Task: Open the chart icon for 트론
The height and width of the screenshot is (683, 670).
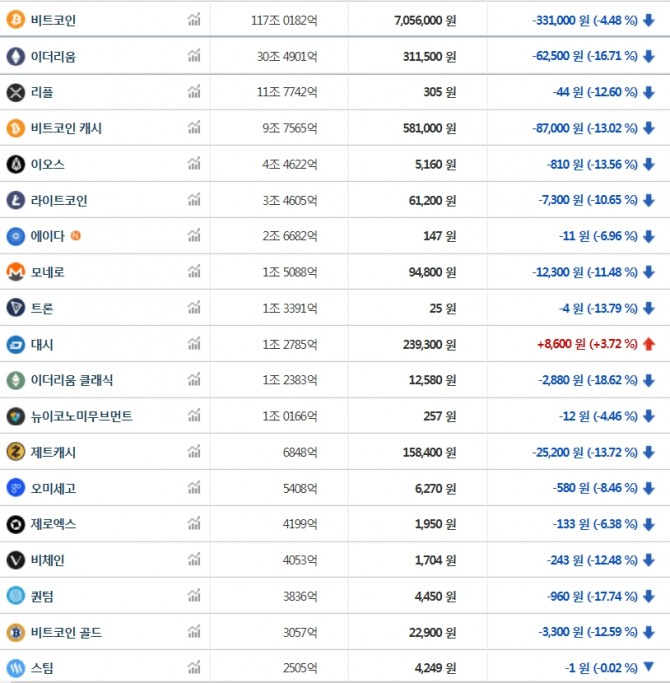Action: click(193, 308)
